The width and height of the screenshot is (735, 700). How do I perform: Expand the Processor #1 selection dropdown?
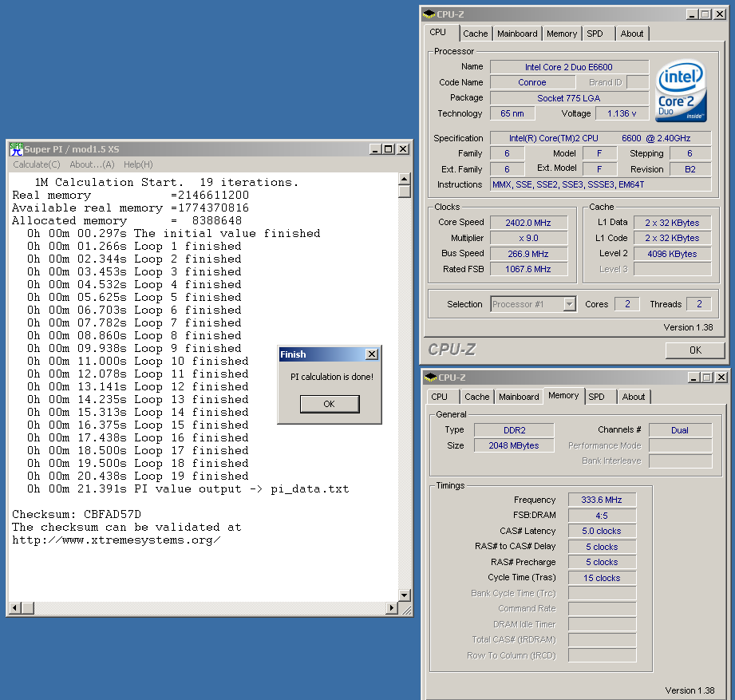click(x=570, y=304)
